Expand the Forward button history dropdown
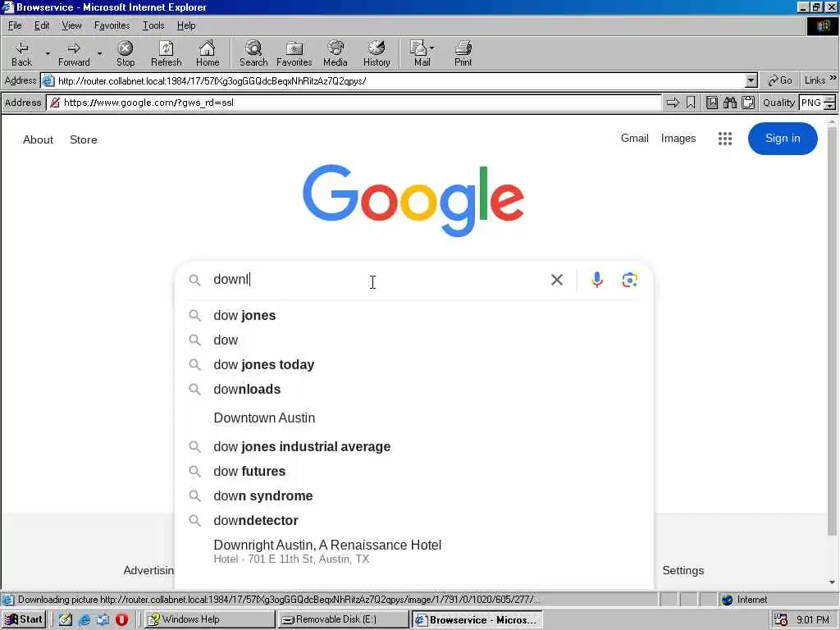840x630 pixels. tap(99, 53)
